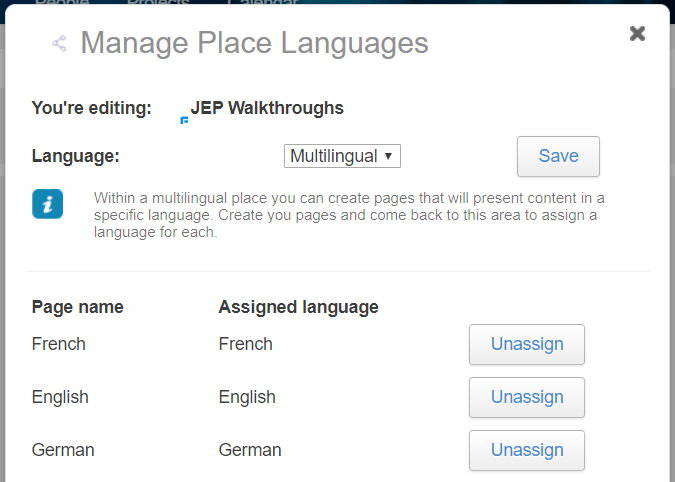The height and width of the screenshot is (482, 675).
Task: Close the Manage Place Languages dialog
Action: 637,34
